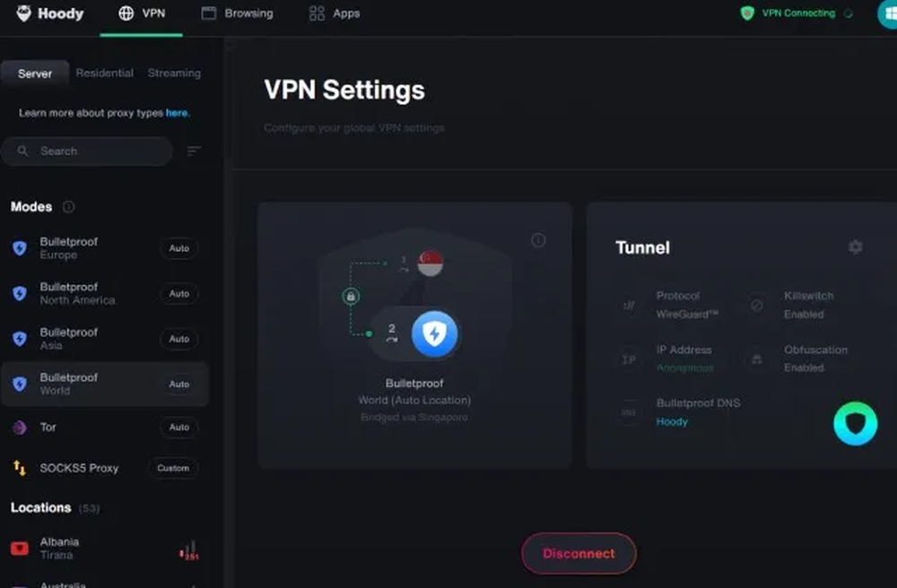Image resolution: width=897 pixels, height=588 pixels.
Task: Open the VPN tab
Action: [142, 13]
